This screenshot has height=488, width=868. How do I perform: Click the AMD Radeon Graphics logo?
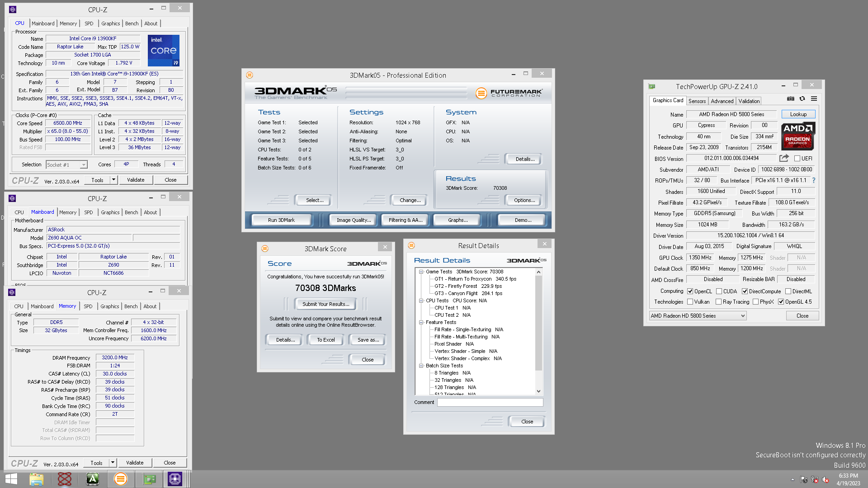[x=798, y=136]
